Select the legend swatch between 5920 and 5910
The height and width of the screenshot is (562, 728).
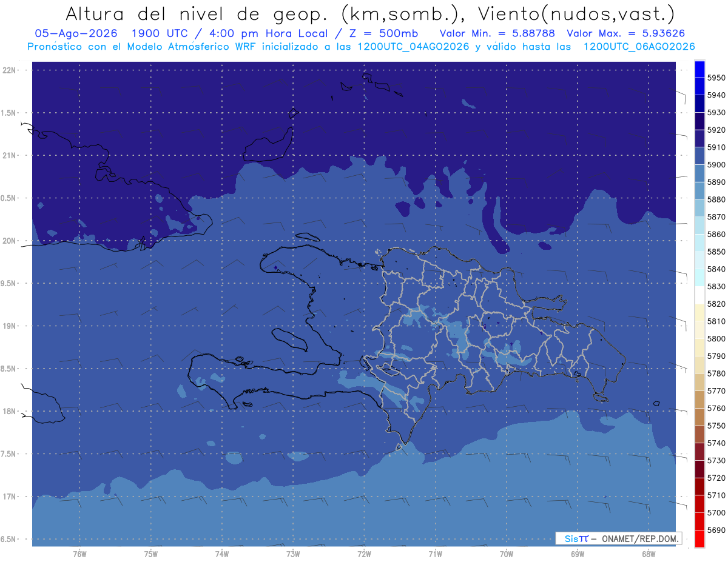click(x=699, y=139)
